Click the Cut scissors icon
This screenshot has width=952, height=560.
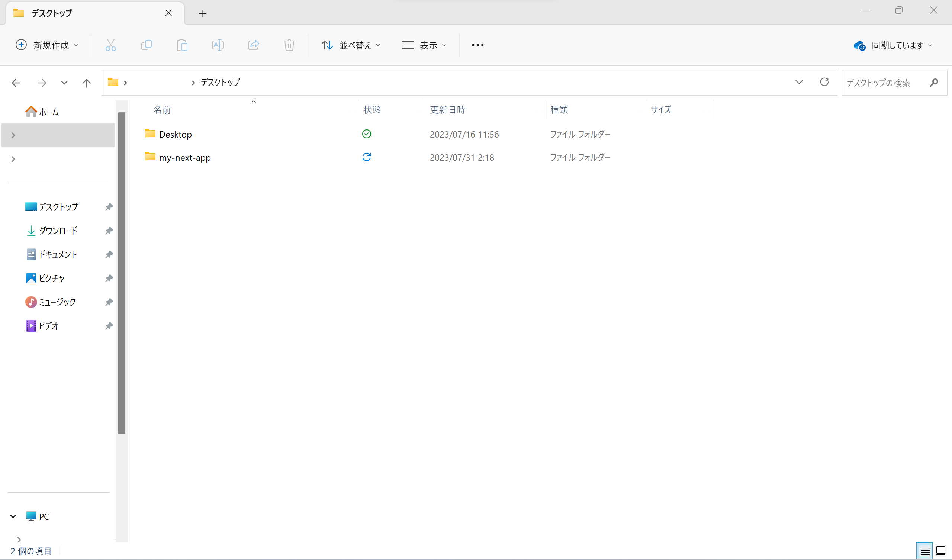point(111,45)
